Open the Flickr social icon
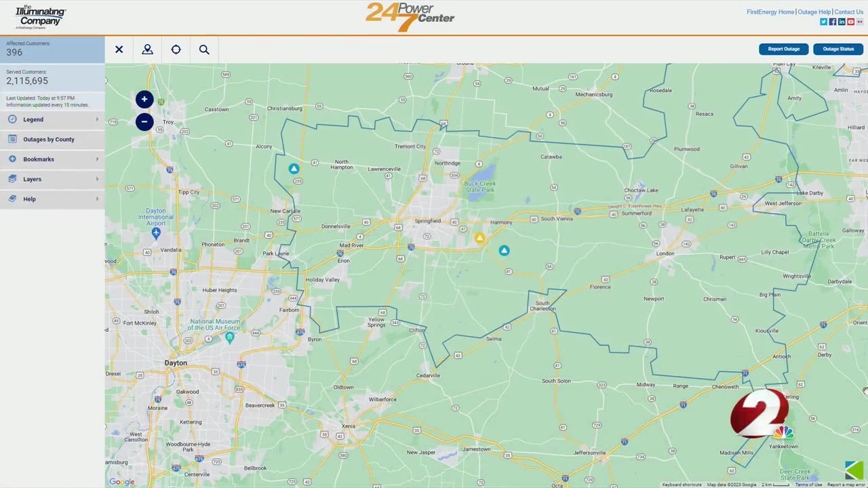Viewport: 868px width, 488px height. [859, 22]
